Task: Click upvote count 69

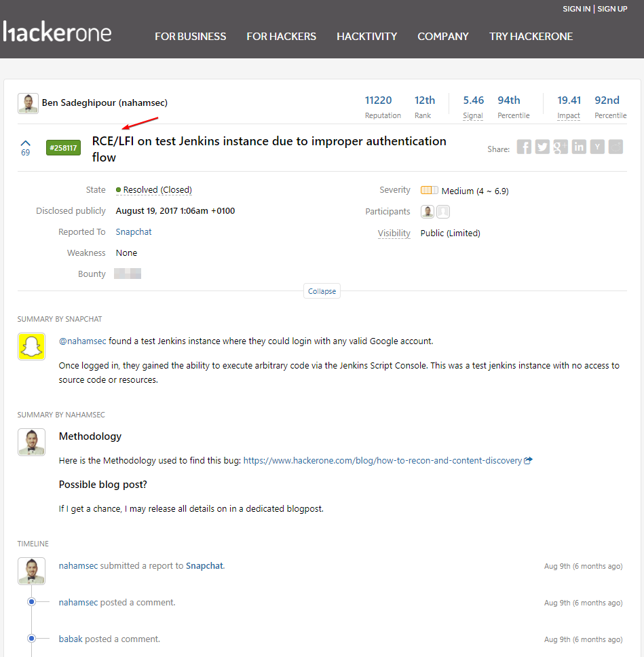Action: pos(26,153)
